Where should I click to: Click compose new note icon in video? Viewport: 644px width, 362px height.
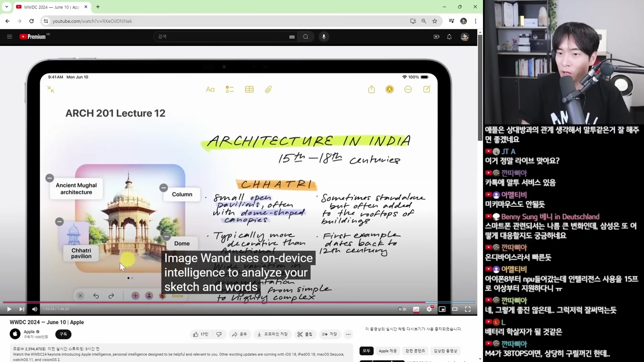[x=426, y=89]
